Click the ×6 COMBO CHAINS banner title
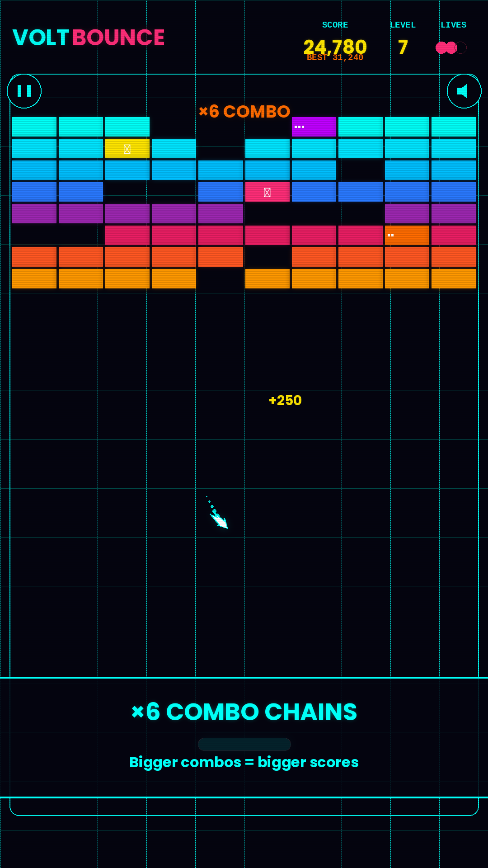 coord(244,712)
